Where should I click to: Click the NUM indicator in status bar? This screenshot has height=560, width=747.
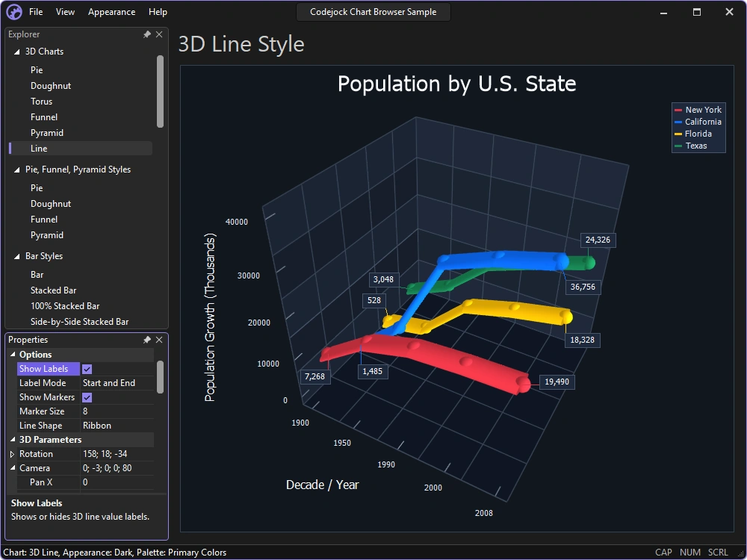click(689, 553)
